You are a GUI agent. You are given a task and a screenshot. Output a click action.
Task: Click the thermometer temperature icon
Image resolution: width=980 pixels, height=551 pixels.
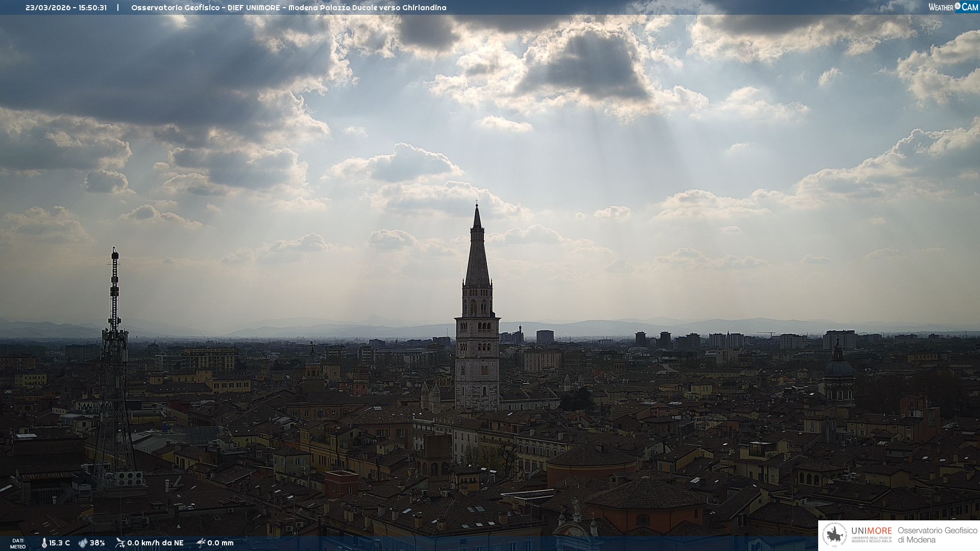click(44, 543)
